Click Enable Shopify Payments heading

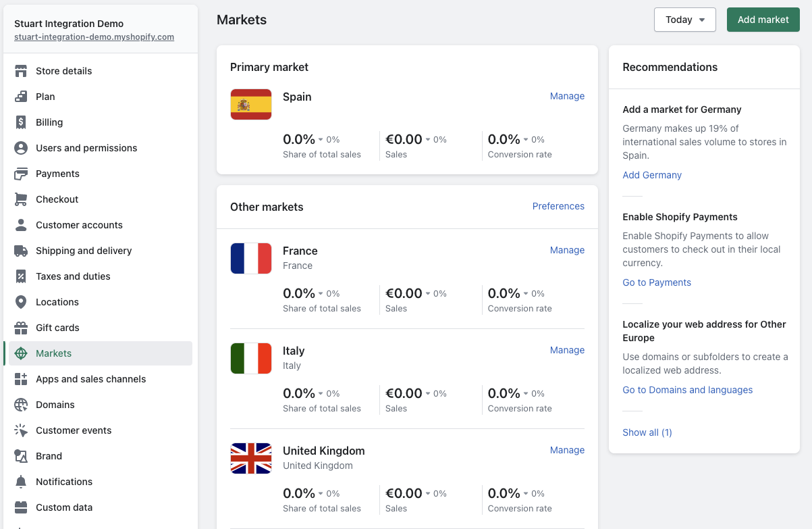[x=680, y=217]
